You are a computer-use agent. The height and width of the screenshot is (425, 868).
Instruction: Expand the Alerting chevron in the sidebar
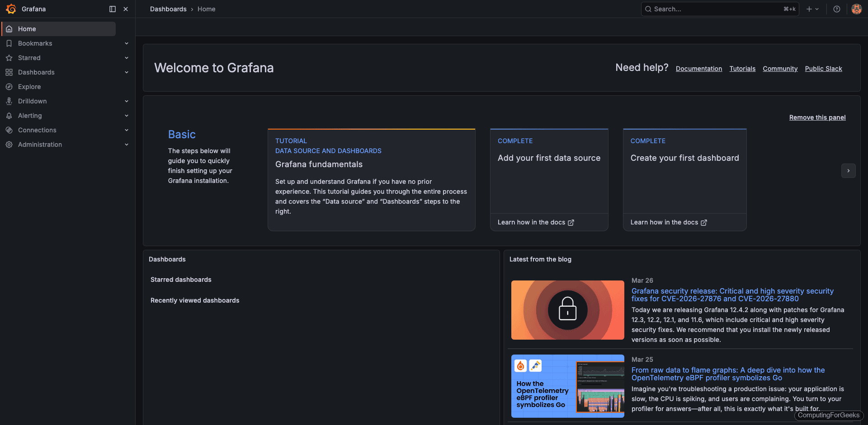pyautogui.click(x=127, y=115)
